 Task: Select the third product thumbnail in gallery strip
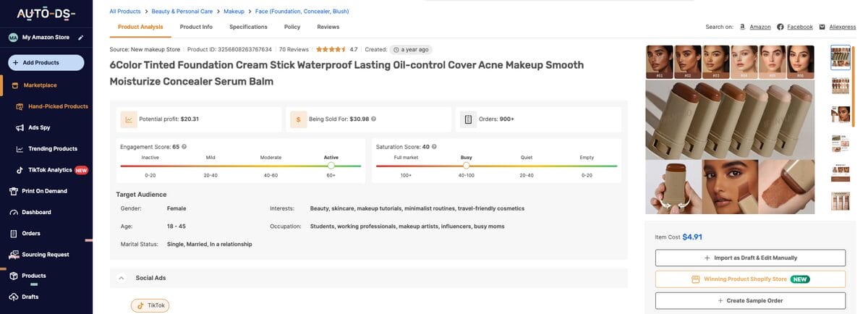coord(841,114)
